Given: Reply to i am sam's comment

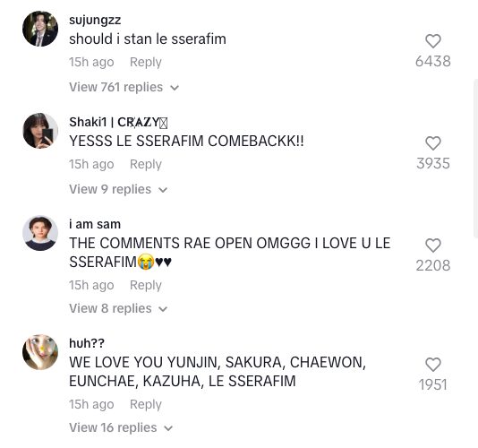Looking at the screenshot, I should coord(146,286).
